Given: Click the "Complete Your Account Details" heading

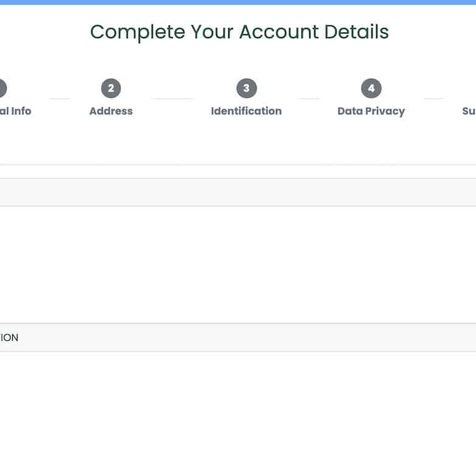Looking at the screenshot, I should (x=239, y=32).
